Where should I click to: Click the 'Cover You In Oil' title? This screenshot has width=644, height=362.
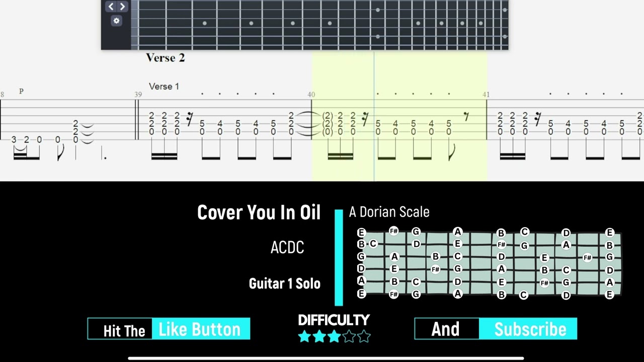(259, 212)
